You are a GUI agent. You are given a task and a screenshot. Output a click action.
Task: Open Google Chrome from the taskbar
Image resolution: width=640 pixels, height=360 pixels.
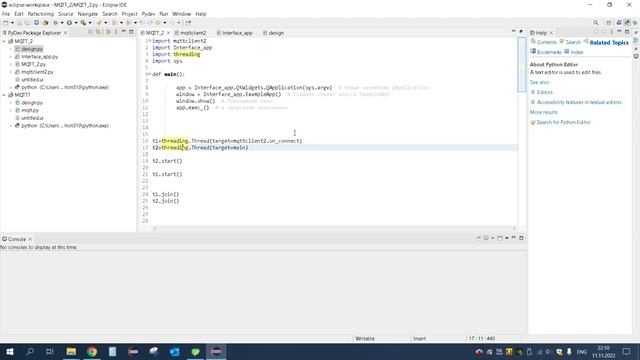(x=92, y=351)
